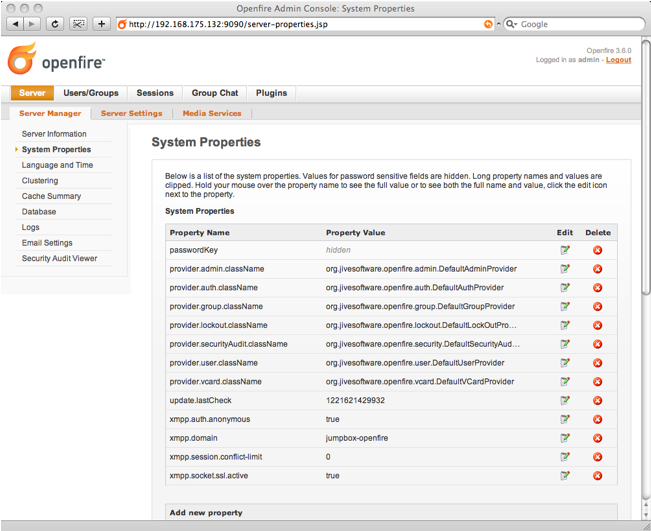
Task: Delete xmpp.session.conflict-limit property
Action: [x=597, y=457]
